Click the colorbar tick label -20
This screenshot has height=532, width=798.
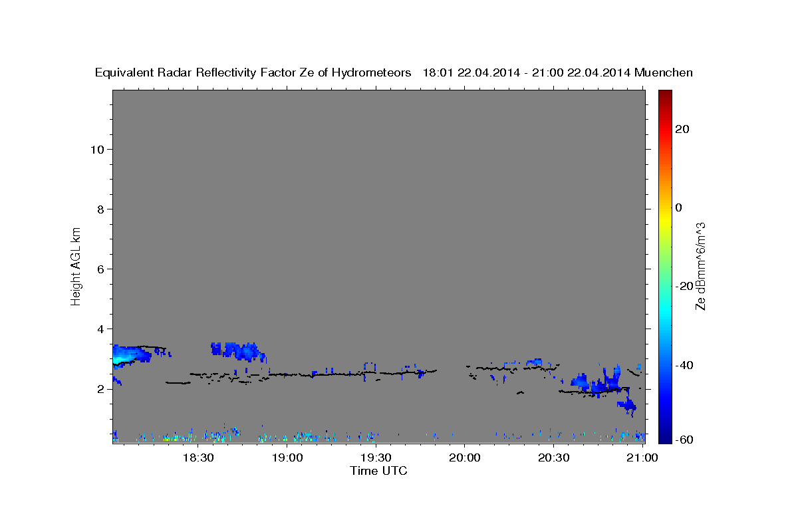684,286
